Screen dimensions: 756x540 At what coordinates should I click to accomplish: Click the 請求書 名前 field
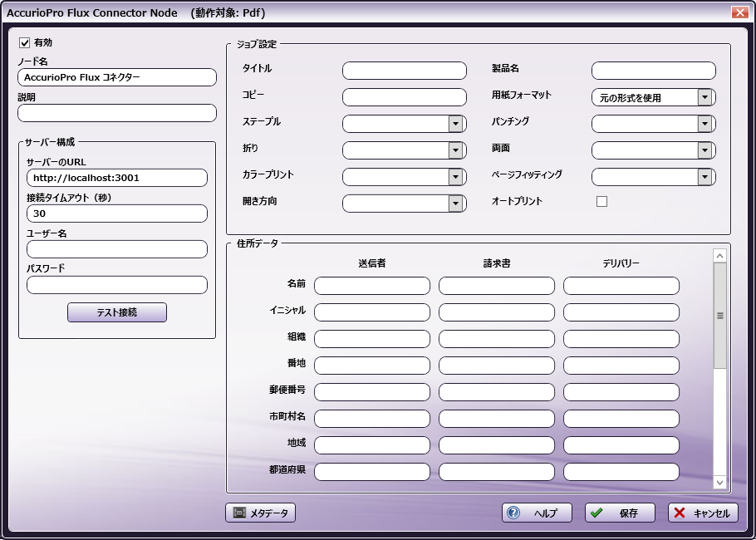497,286
